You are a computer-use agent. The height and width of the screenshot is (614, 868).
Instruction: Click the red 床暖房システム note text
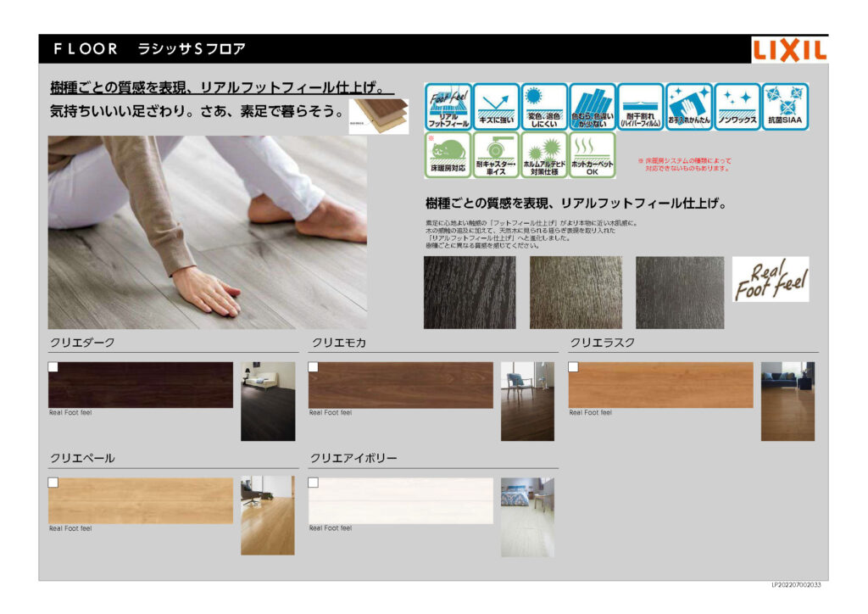pyautogui.click(x=685, y=165)
